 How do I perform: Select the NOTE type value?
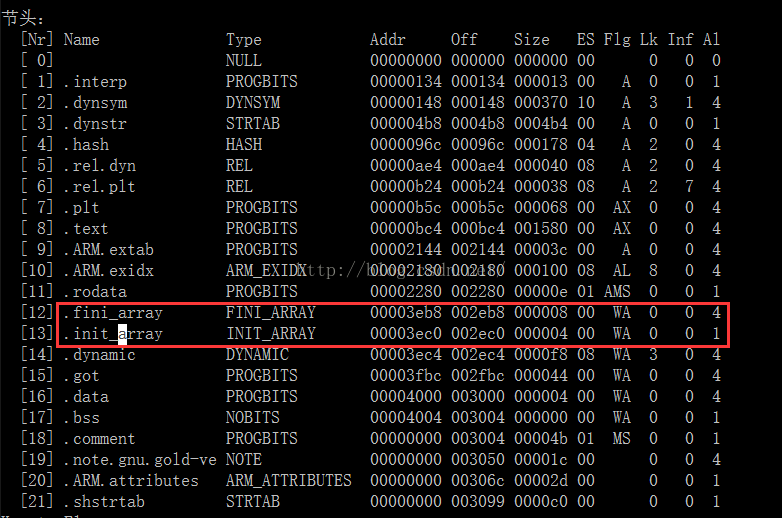click(244, 460)
